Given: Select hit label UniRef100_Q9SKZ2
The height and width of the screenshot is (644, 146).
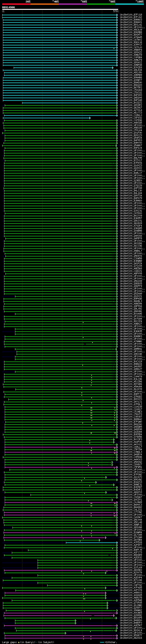Looking at the screenshot, I should coord(131,53).
